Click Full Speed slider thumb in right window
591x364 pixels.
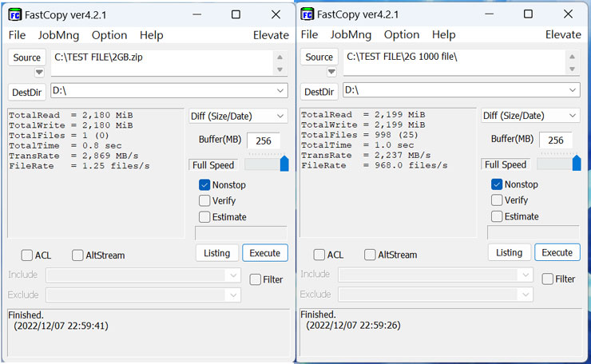(577, 163)
